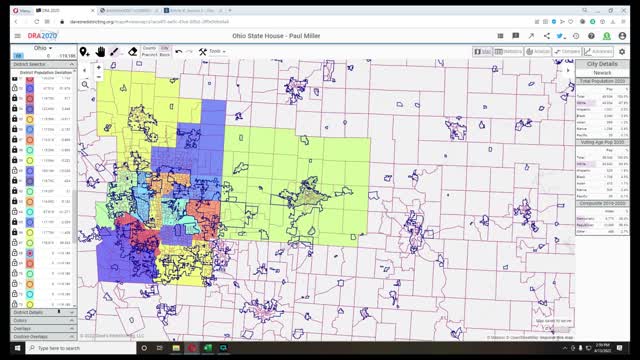Collapse the District Selector panel
This screenshot has height=360, width=640.
click(x=43, y=64)
